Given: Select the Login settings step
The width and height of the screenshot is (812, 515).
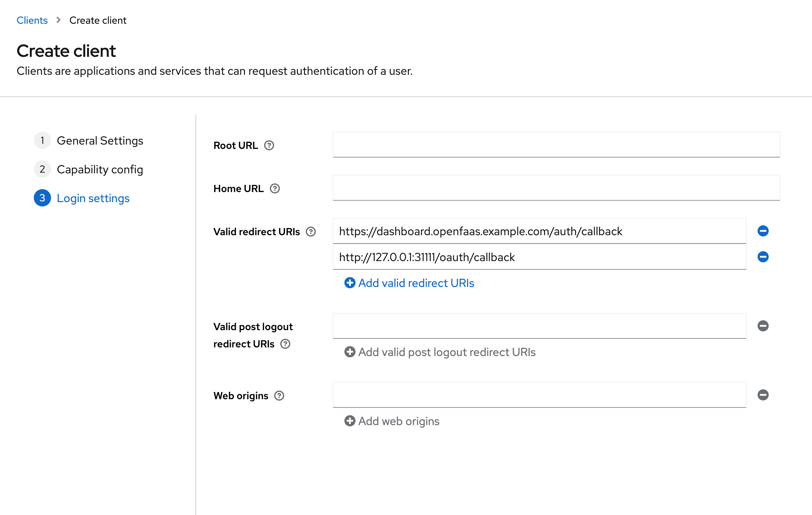Looking at the screenshot, I should (93, 198).
